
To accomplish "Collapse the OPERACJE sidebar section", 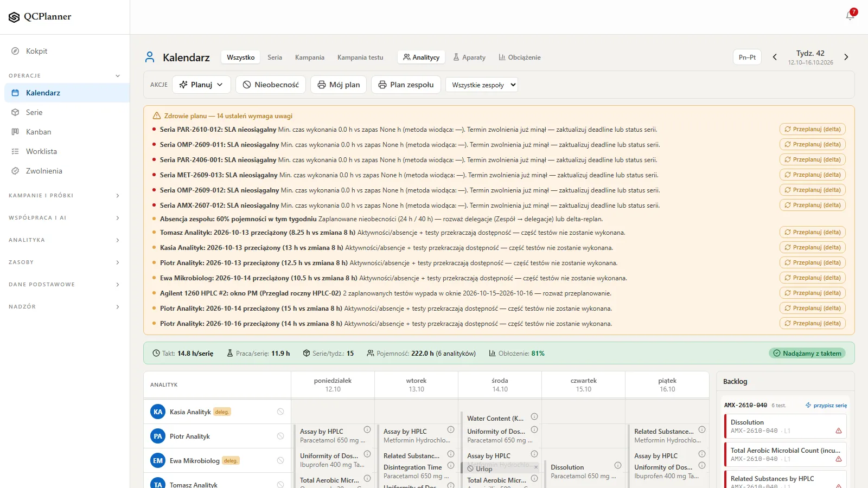I will coord(65,75).
